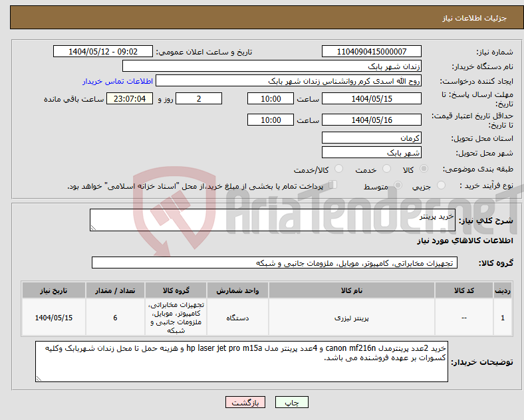Click the توضیحات خریدار text area
Viewport: 524px width, 420px height.
point(241,362)
